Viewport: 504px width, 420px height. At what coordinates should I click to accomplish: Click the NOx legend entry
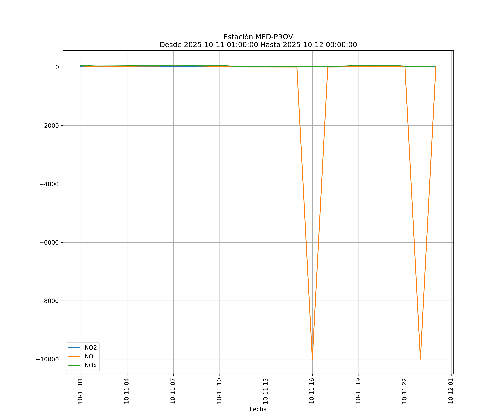(90, 365)
